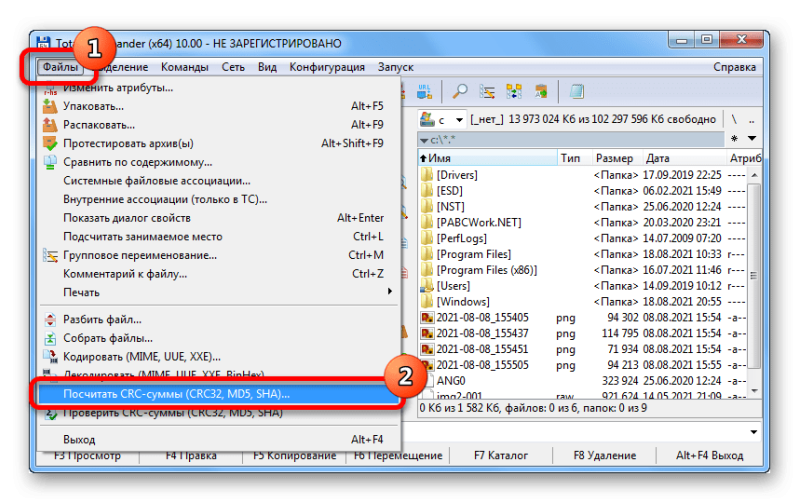Click the png file icon of 2021-08-08_155405
The image size is (800, 503).
427,318
